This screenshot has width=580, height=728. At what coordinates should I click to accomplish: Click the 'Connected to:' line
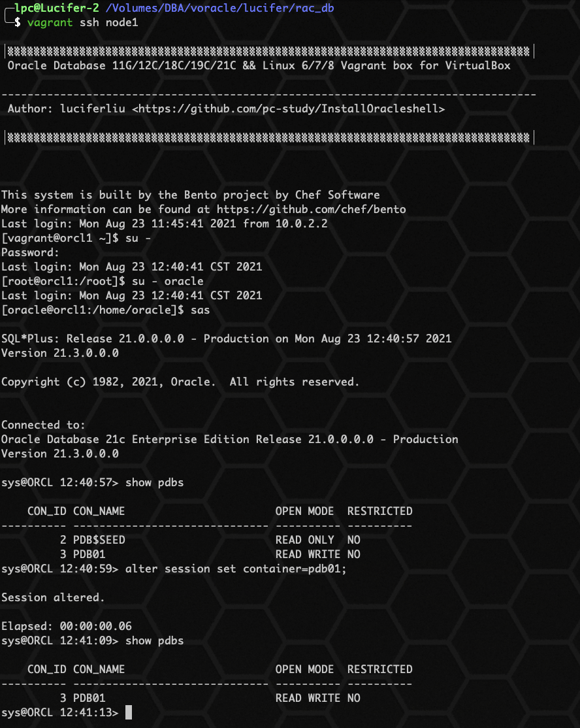43,425
